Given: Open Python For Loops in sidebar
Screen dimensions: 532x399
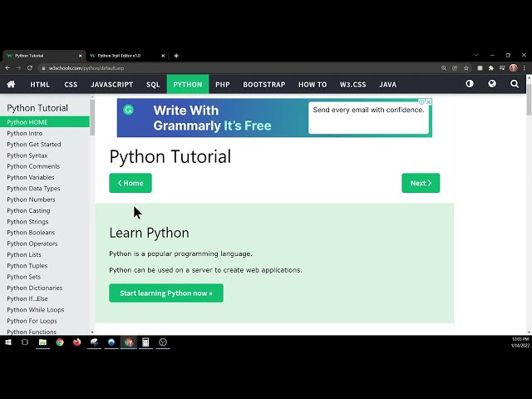Looking at the screenshot, I should [32, 321].
